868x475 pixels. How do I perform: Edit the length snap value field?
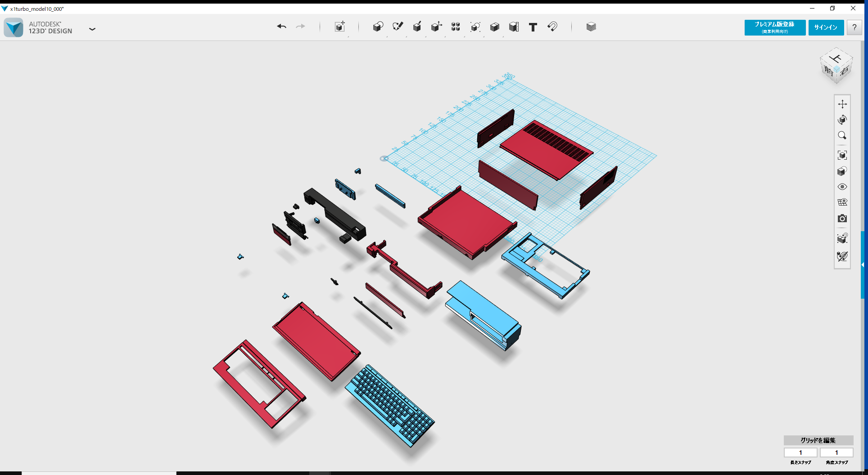pyautogui.click(x=800, y=453)
